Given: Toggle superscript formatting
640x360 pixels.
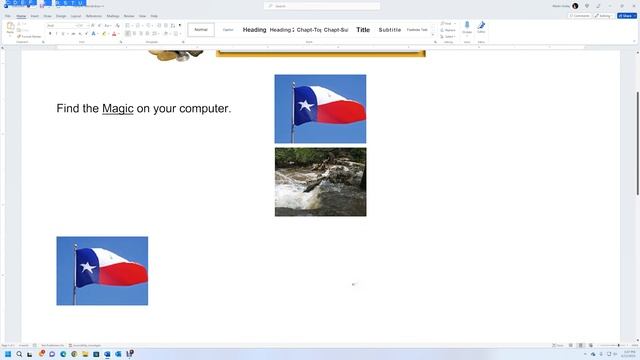Looking at the screenshot, I should pos(86,33).
